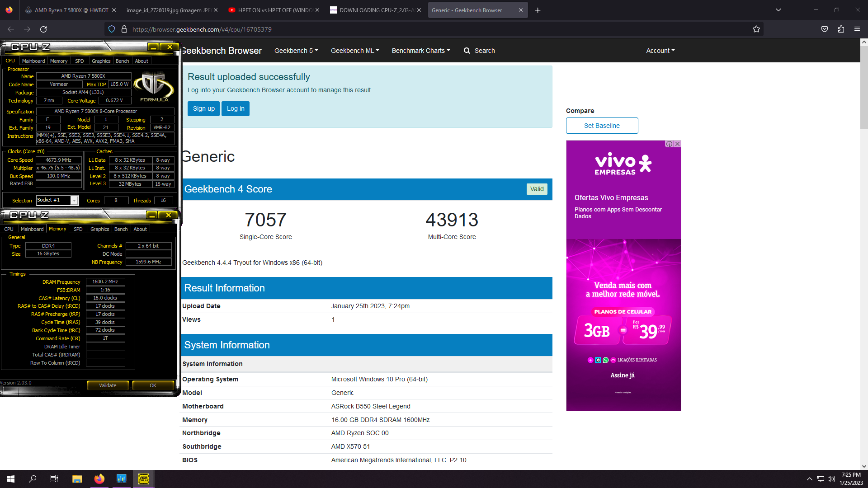
Task: Open the Socket #1 selection dropdown
Action: 57,200
